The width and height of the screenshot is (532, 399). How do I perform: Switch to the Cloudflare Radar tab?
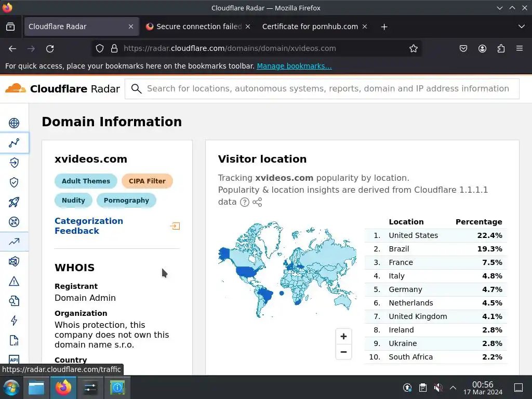[x=82, y=26]
